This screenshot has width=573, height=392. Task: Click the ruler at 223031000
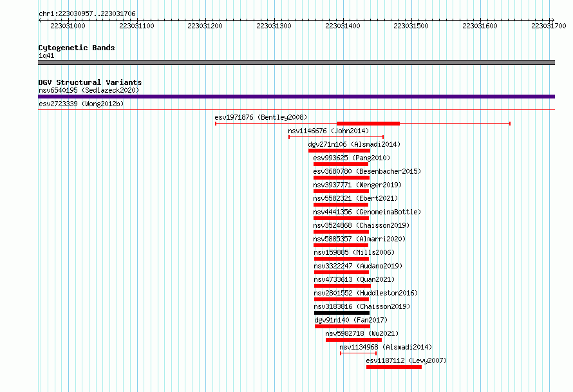click(x=68, y=26)
